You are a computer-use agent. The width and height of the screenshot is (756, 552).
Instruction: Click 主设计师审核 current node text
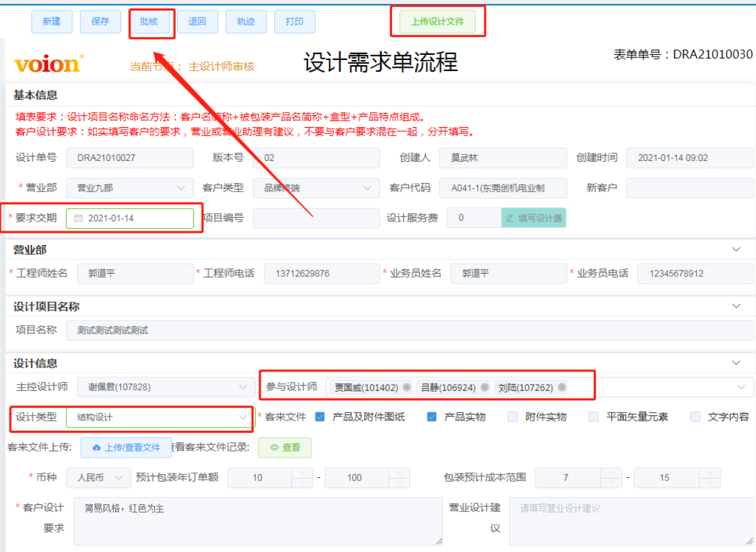(221, 66)
